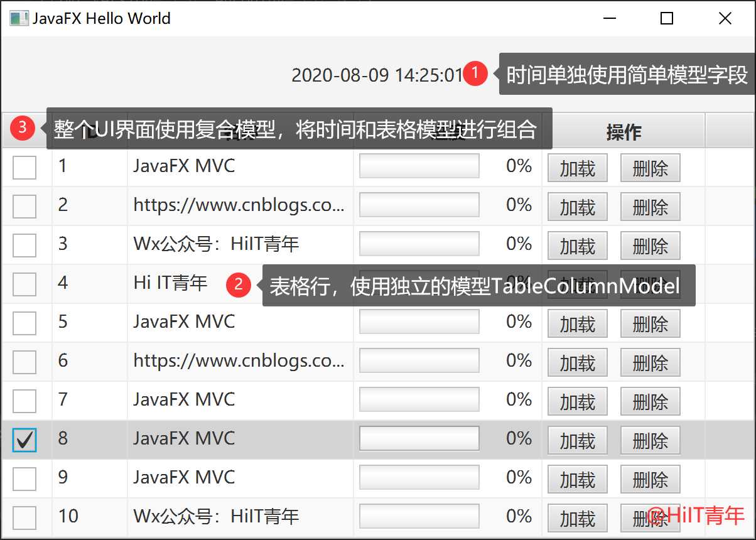Click the 0% value in row 1
Screen dimensions: 756x540
519,166
